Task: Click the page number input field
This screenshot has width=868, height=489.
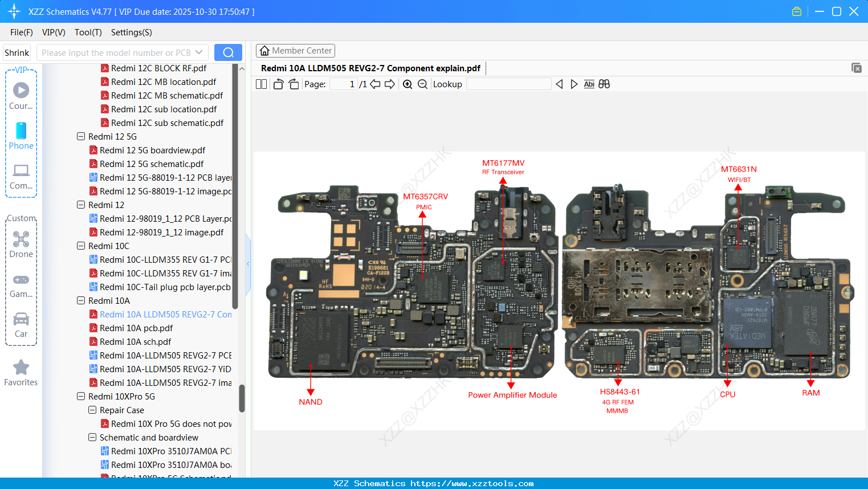Action: 343,83
